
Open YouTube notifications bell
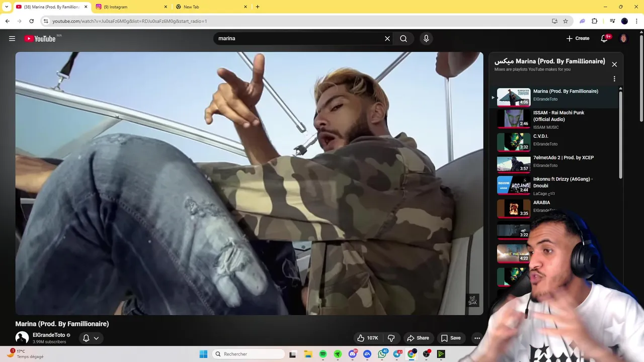(605, 38)
